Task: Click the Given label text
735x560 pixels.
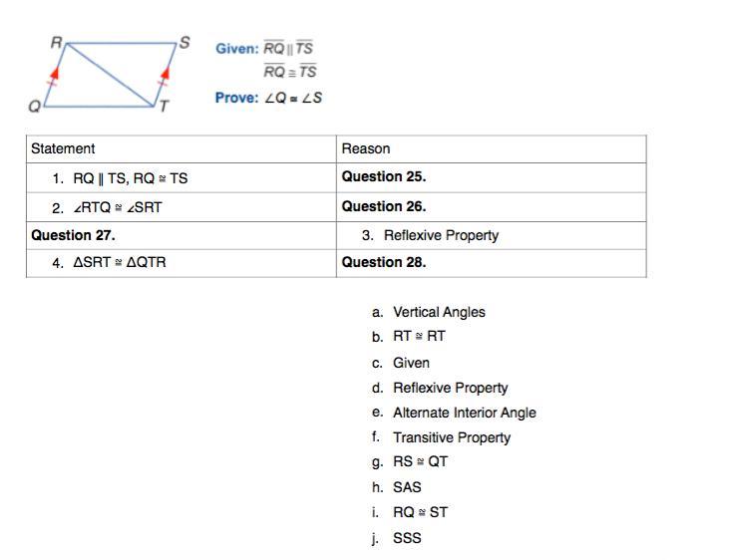Action: click(x=237, y=48)
